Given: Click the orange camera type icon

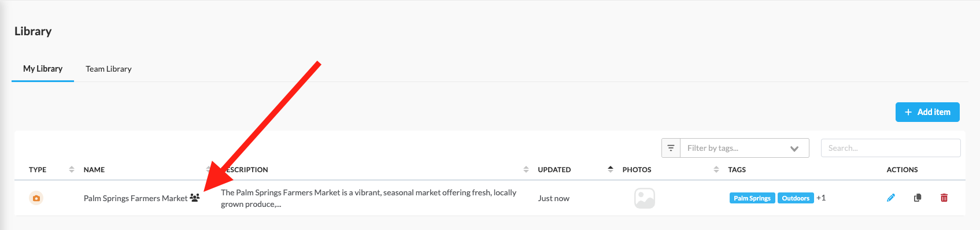Looking at the screenshot, I should coord(36,198).
